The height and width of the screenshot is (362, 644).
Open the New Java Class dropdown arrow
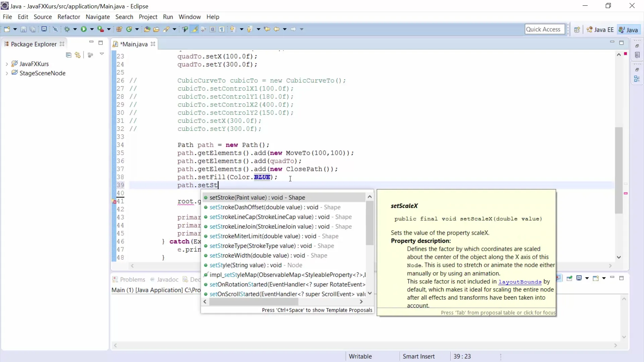point(137,29)
